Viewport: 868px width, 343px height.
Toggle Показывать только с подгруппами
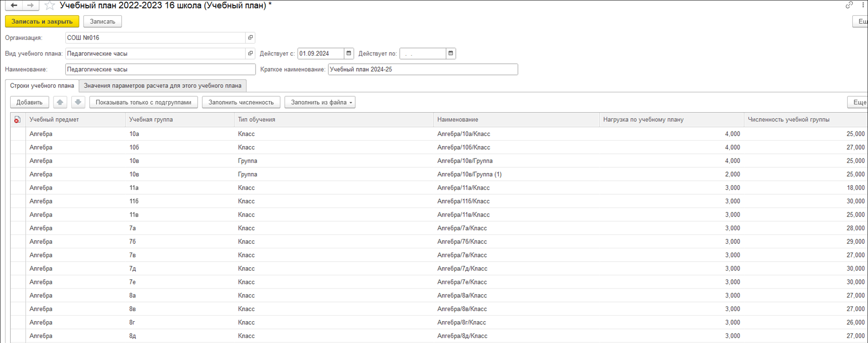pyautogui.click(x=143, y=102)
